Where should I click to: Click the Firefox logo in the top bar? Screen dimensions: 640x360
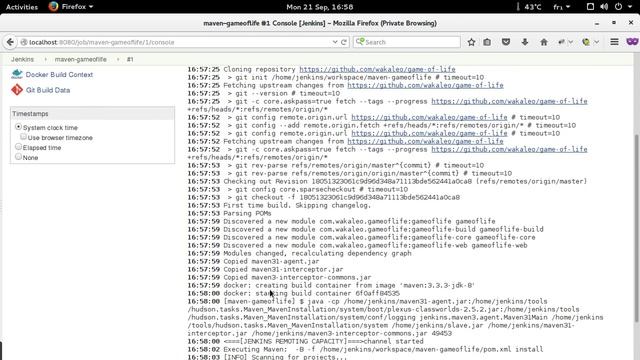[53, 7]
